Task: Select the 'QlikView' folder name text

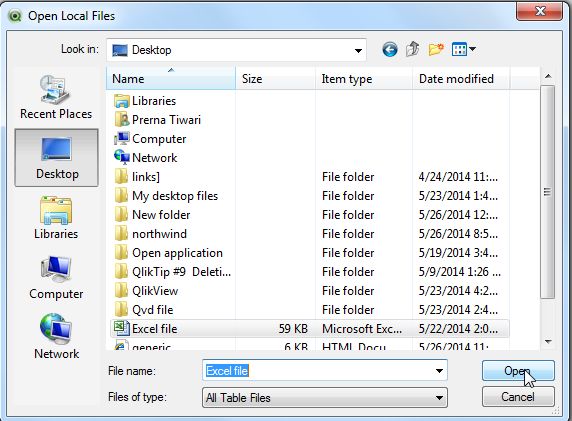Action: point(155,291)
